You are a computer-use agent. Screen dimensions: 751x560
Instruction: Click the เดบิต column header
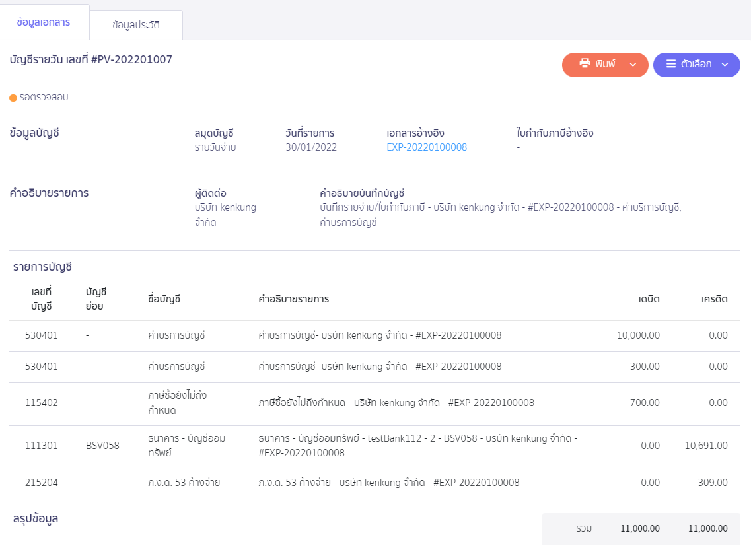649,299
